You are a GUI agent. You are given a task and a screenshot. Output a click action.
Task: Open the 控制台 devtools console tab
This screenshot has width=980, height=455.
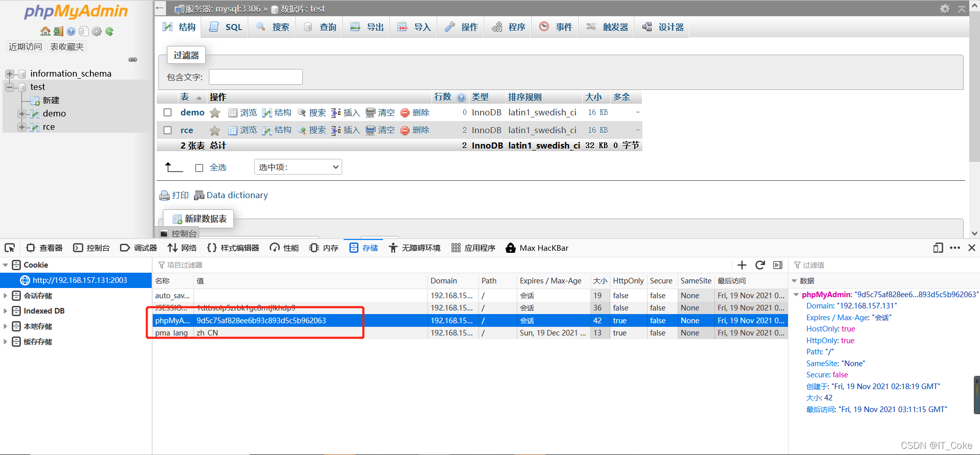[x=91, y=248]
